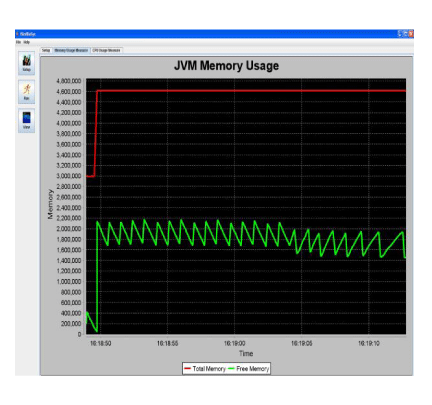Minimize the application window

click(x=400, y=34)
